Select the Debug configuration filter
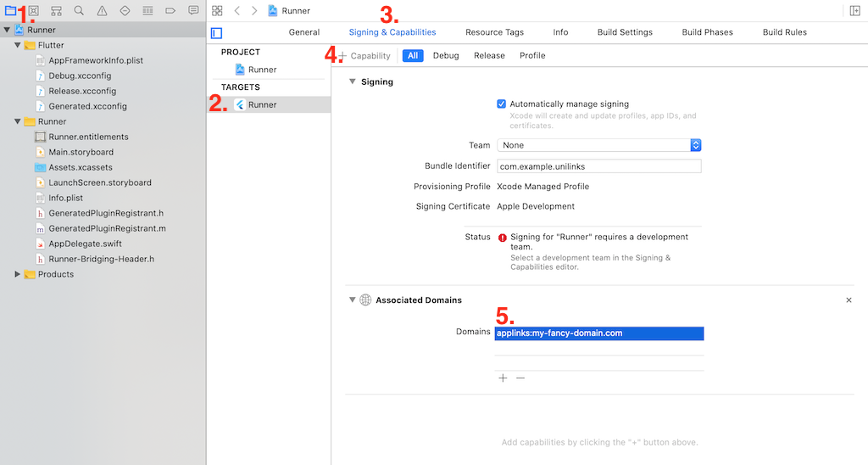This screenshot has width=868, height=465. pyautogui.click(x=446, y=55)
